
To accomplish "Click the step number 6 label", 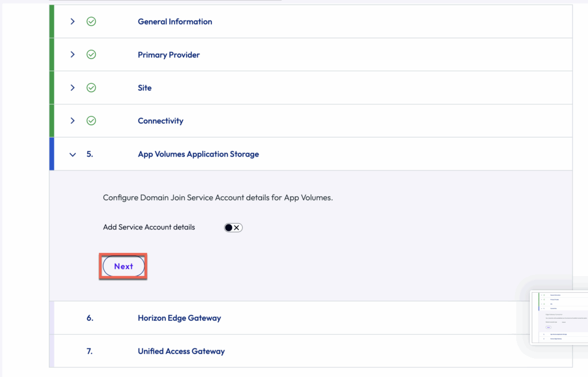I will pyautogui.click(x=90, y=318).
